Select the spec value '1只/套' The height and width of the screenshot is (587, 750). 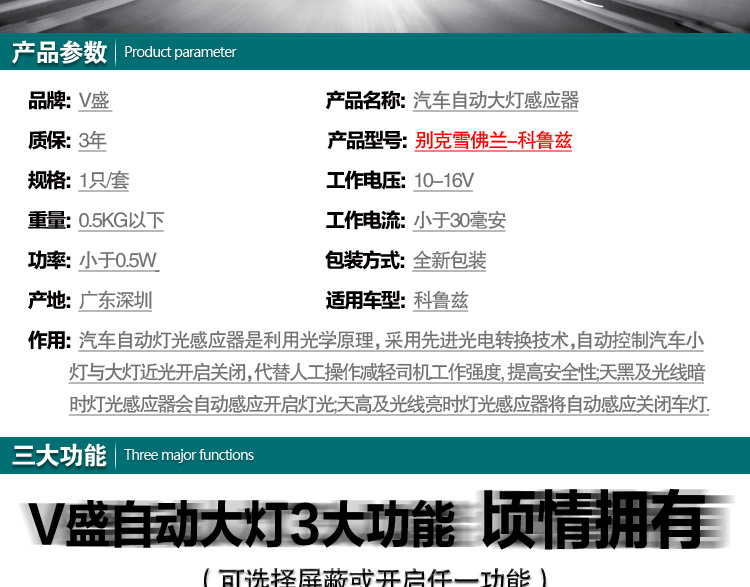[x=104, y=181]
